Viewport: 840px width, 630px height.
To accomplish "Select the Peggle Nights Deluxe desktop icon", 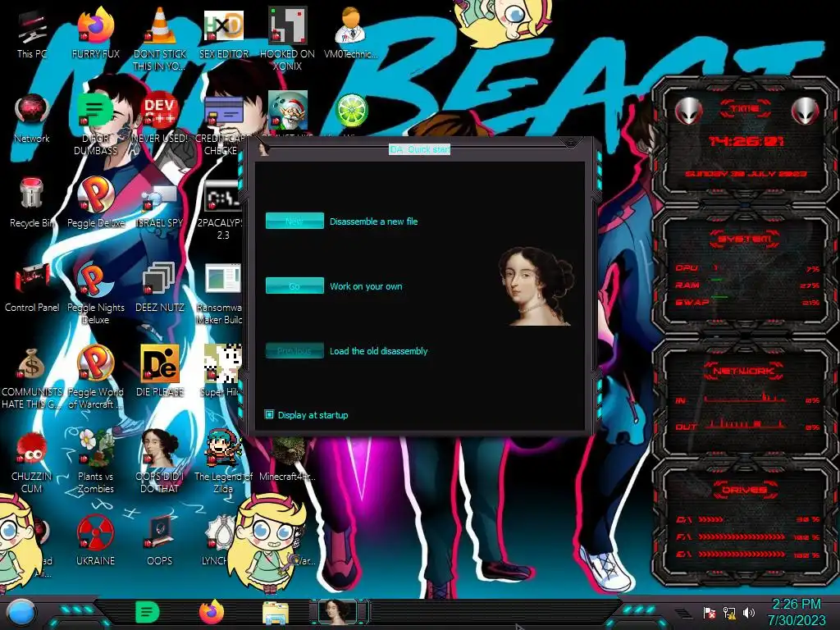I will coord(95,294).
